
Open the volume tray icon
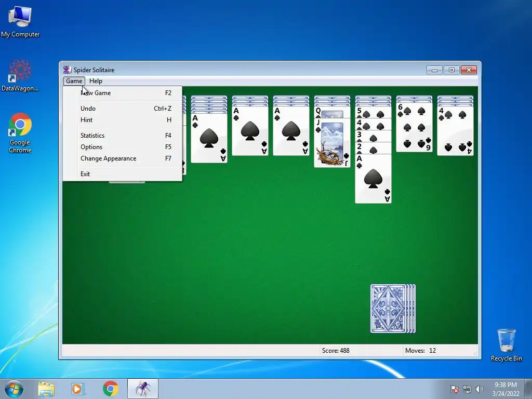(480, 389)
